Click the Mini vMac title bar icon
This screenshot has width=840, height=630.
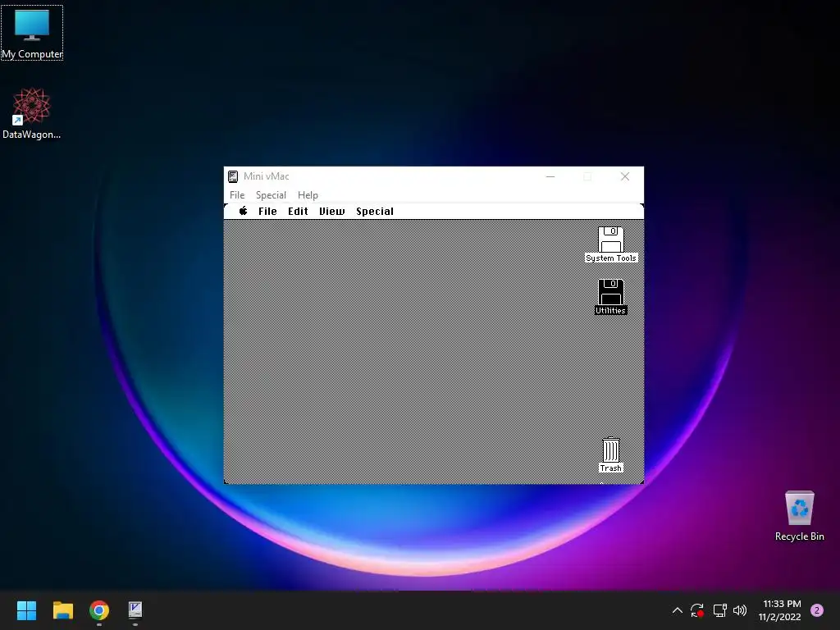[x=233, y=176]
